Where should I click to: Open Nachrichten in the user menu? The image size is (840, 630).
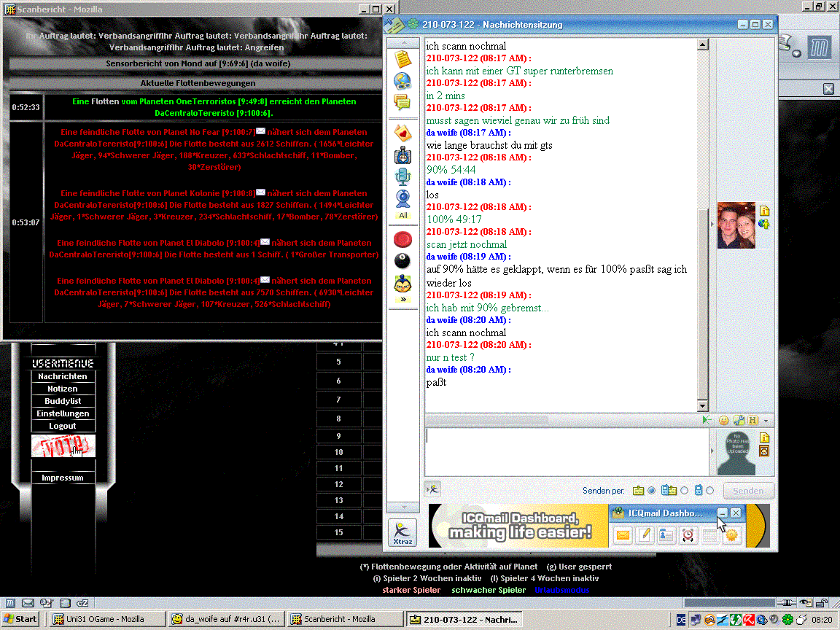click(x=63, y=376)
